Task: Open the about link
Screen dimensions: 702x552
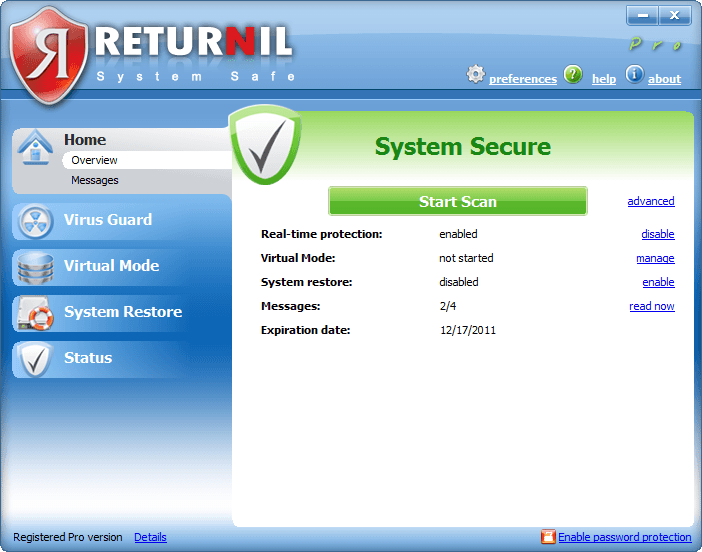Action: coord(664,79)
